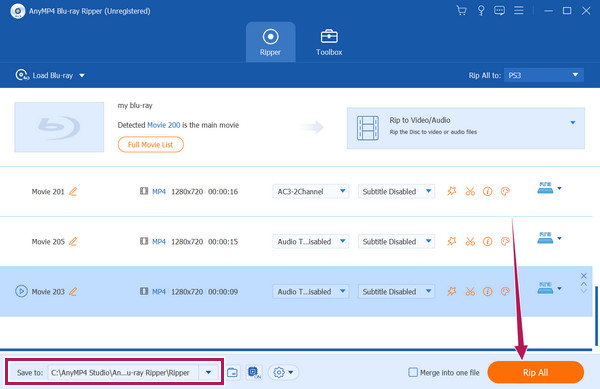Change output format profile for Movie 203
Image resolution: width=600 pixels, height=389 pixels.
tap(549, 288)
